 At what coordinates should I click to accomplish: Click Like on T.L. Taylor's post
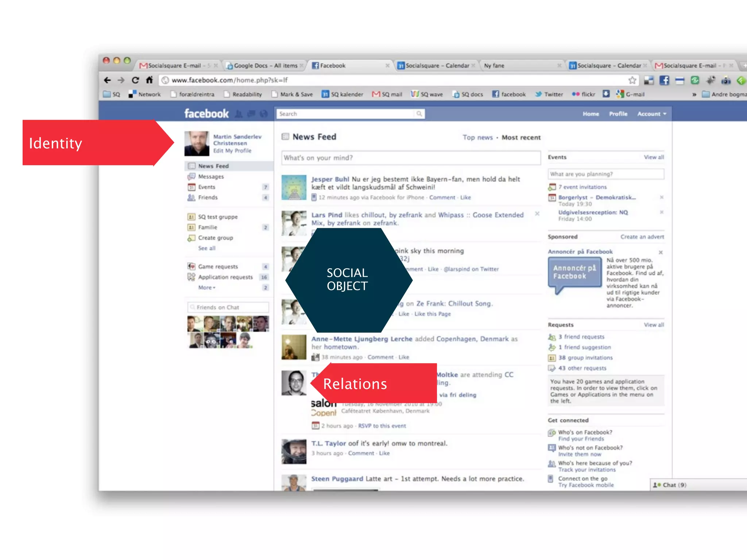[384, 454]
